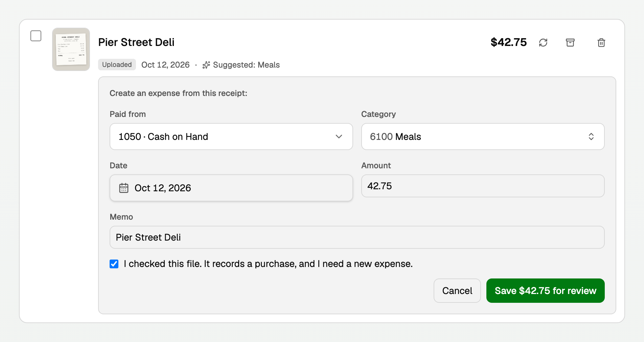Click the calendar icon in Date field
Viewport: 644px width, 342px height.
click(124, 188)
